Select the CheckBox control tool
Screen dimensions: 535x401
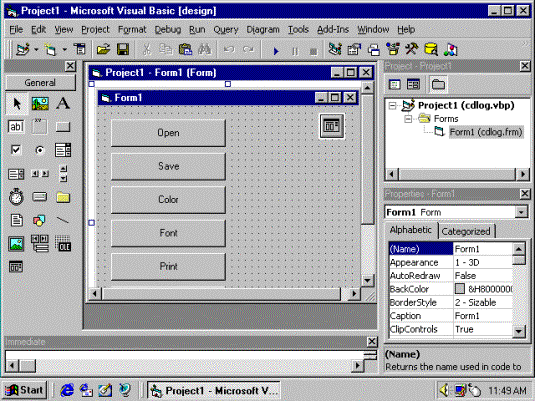coord(16,150)
